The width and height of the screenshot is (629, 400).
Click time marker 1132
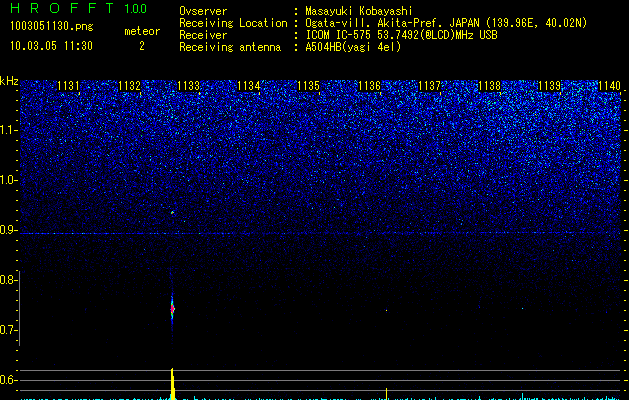(130, 86)
